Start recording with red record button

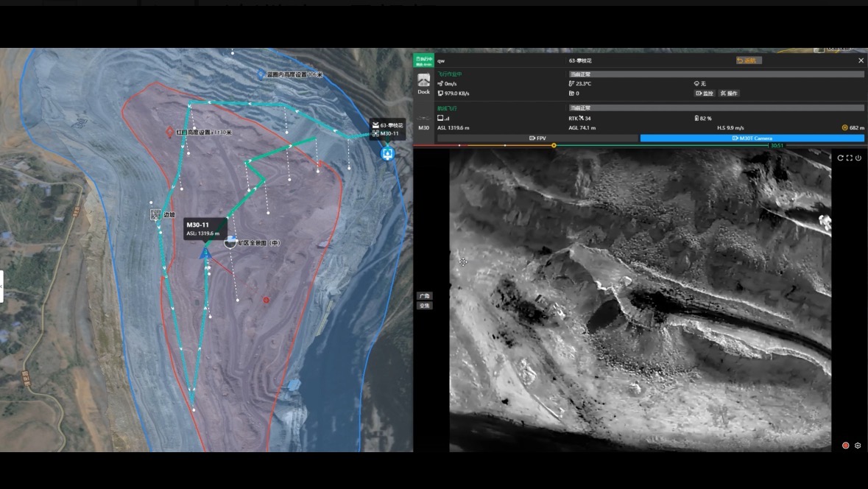pyautogui.click(x=845, y=446)
